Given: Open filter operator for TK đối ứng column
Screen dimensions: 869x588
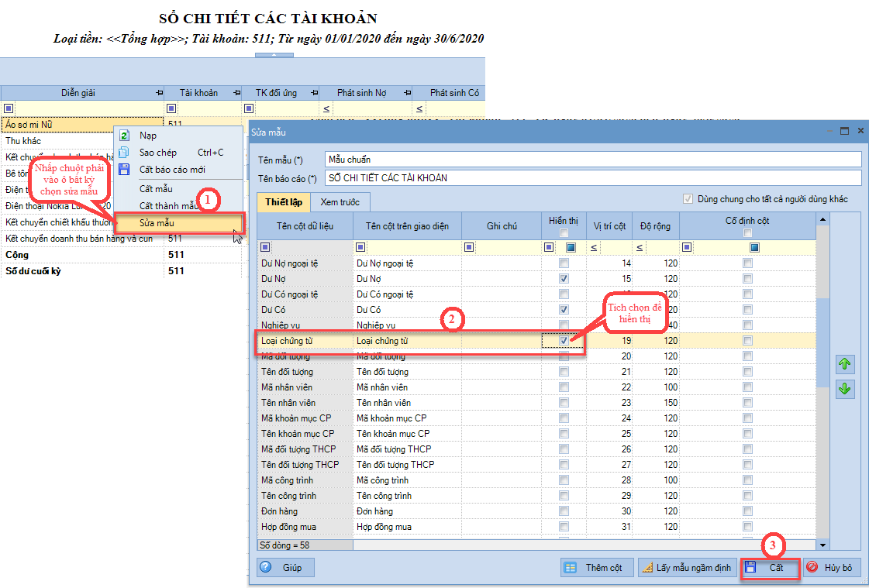Looking at the screenshot, I should pyautogui.click(x=249, y=108).
